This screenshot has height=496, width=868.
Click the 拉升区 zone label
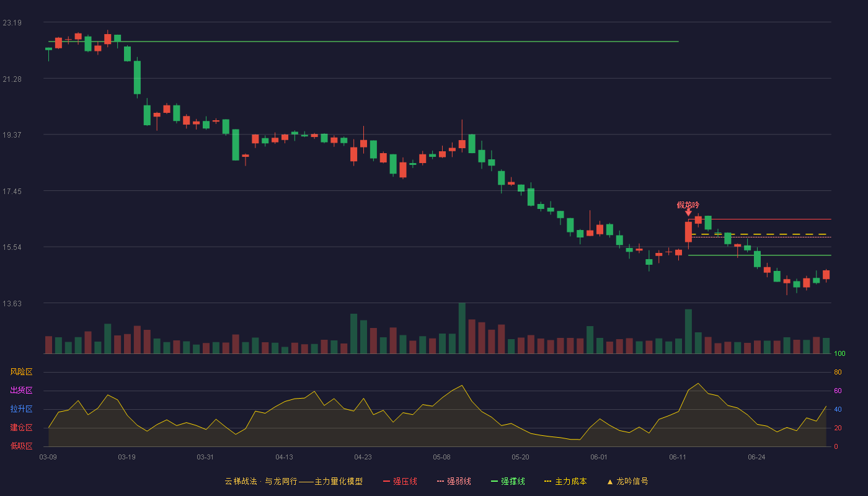point(21,409)
